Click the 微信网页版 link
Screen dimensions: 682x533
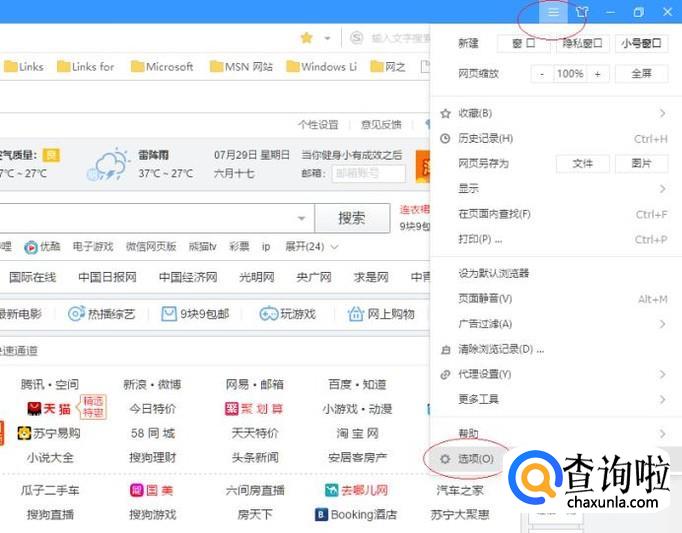(x=151, y=247)
